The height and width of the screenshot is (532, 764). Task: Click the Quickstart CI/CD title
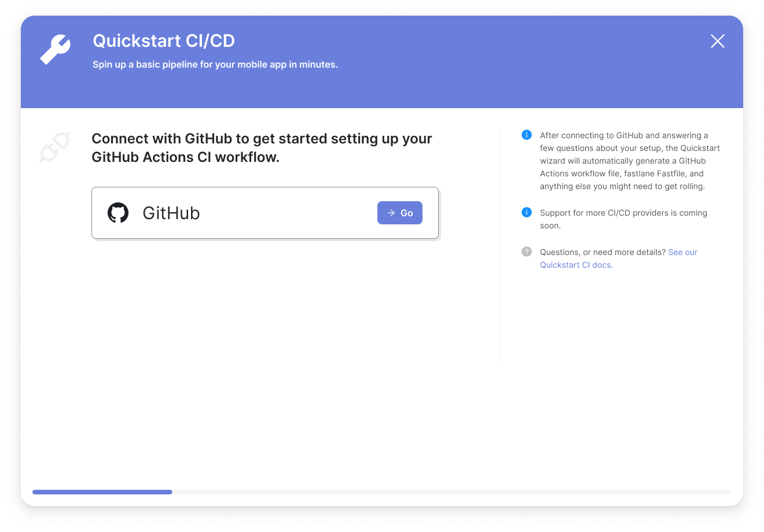pyautogui.click(x=164, y=40)
